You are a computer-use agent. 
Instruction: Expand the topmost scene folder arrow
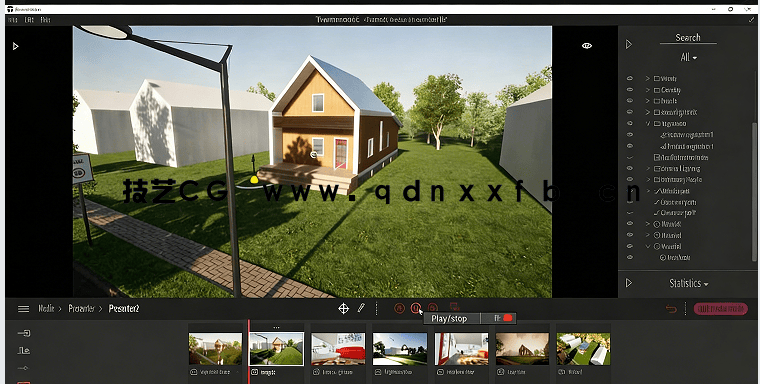[648, 78]
